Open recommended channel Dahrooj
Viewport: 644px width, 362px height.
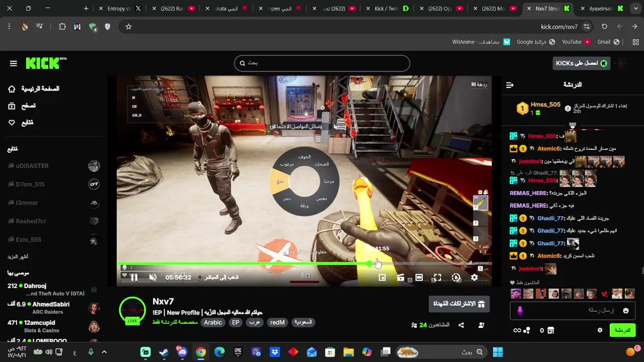(53, 290)
